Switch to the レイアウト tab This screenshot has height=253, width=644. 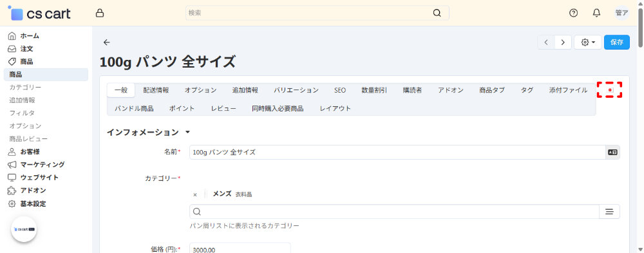point(335,108)
